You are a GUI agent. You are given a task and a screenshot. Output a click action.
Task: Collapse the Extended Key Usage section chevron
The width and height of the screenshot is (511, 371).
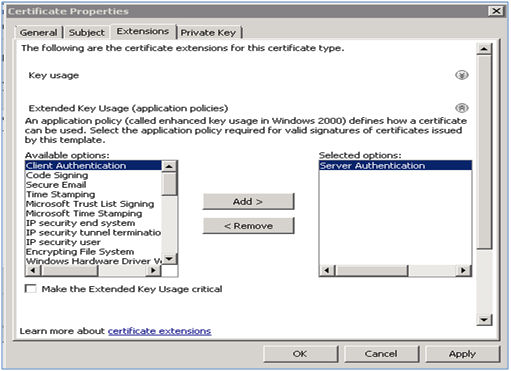click(x=462, y=108)
